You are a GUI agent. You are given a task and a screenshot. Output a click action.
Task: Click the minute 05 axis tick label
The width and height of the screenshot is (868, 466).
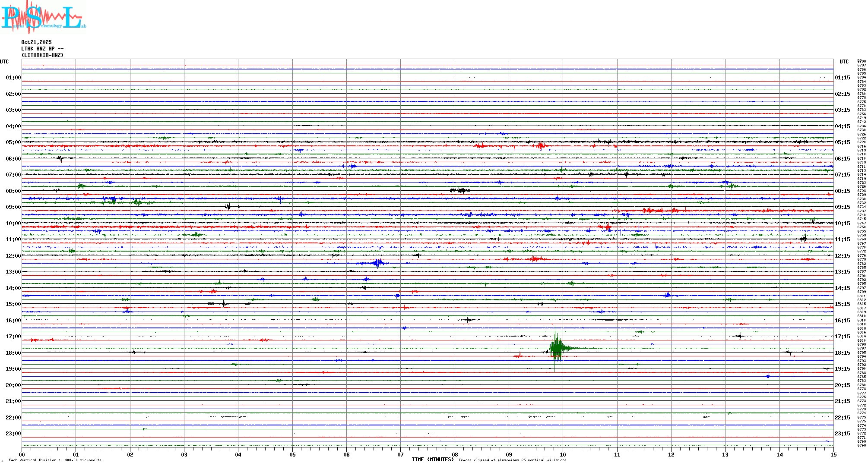pos(292,454)
